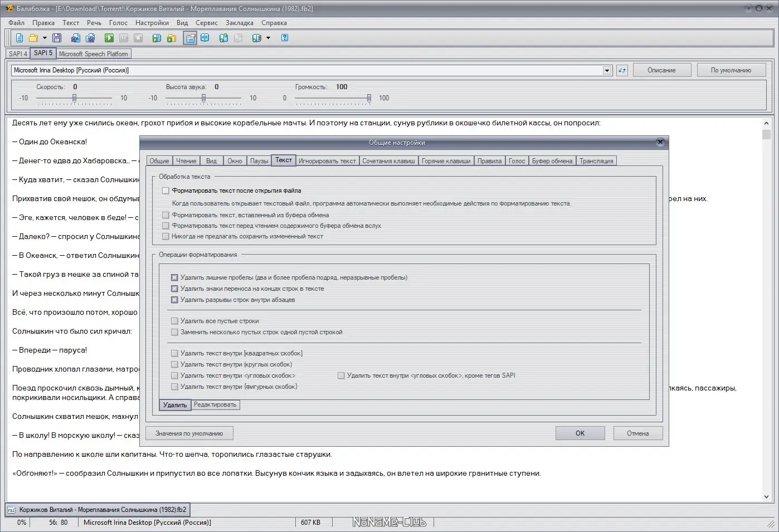
Task: Create a new document from the toolbar
Action: click(20, 38)
